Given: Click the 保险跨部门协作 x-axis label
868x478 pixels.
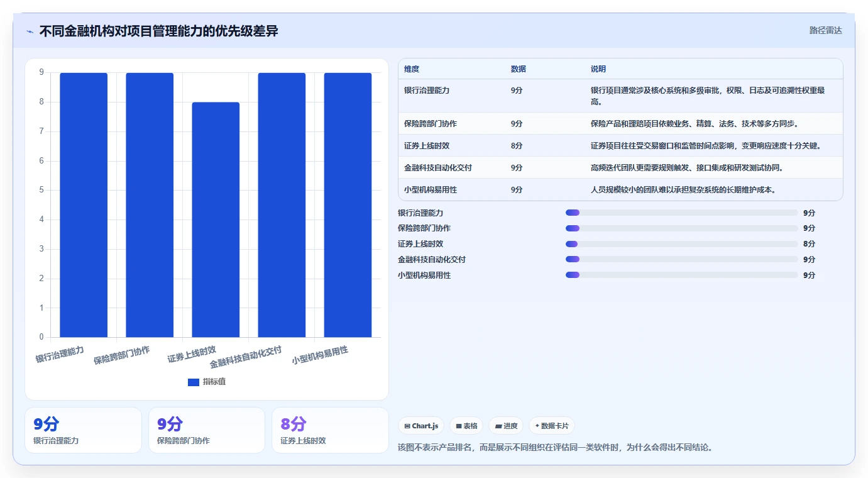Looking at the screenshot, I should 122,355.
